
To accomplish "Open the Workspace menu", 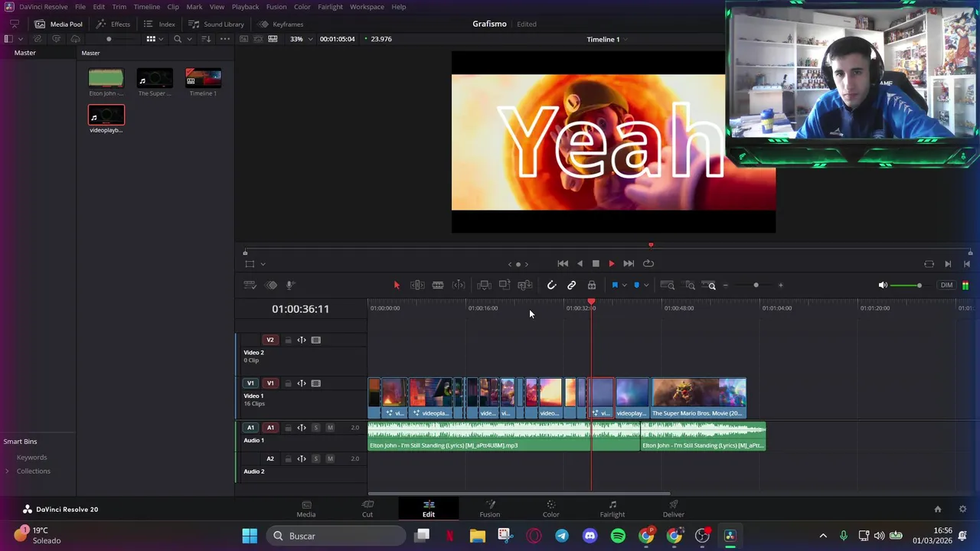I will [367, 7].
